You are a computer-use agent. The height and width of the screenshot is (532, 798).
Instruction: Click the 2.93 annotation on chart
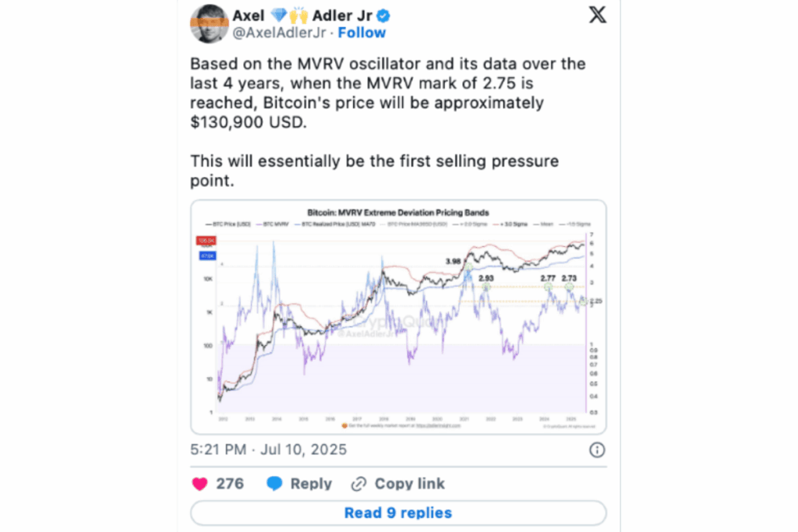click(486, 278)
